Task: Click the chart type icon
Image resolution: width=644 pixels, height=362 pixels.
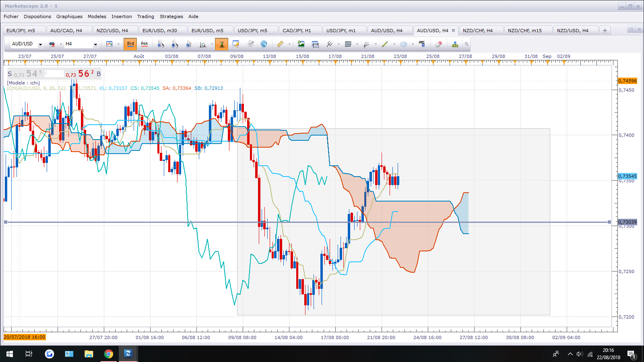Action: (x=109, y=44)
